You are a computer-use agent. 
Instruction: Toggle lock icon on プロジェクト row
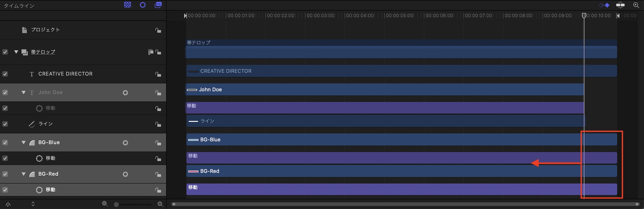point(158,30)
